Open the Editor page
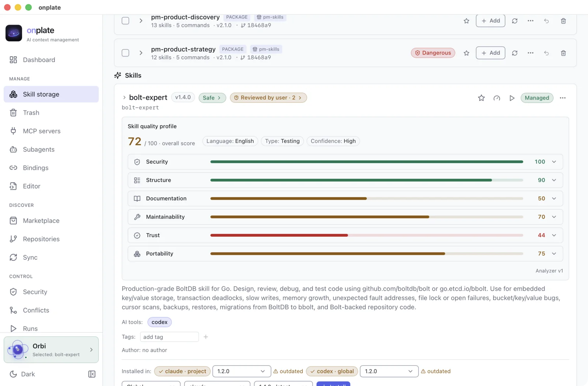The width and height of the screenshot is (588, 386). click(x=51, y=186)
